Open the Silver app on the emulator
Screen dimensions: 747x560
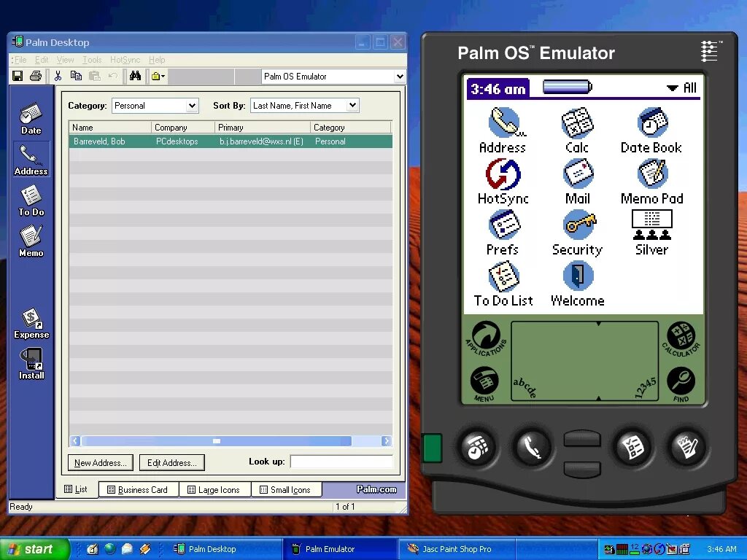(651, 233)
